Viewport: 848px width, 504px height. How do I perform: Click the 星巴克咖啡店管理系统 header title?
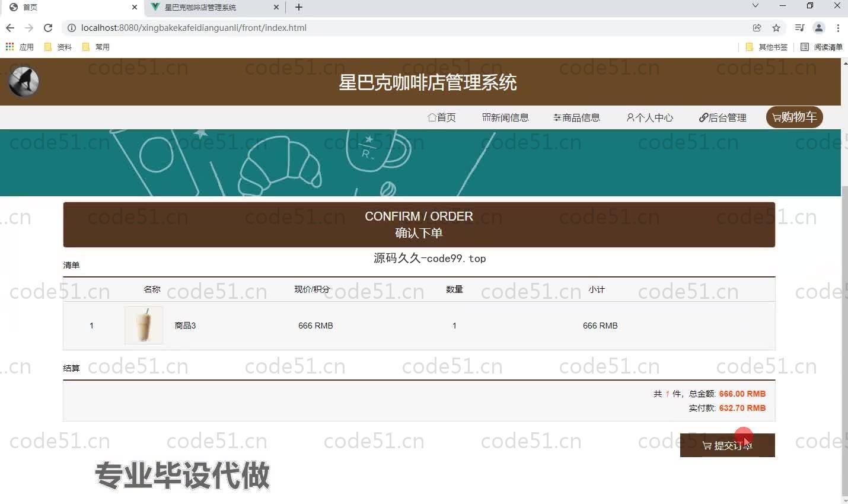click(x=428, y=82)
